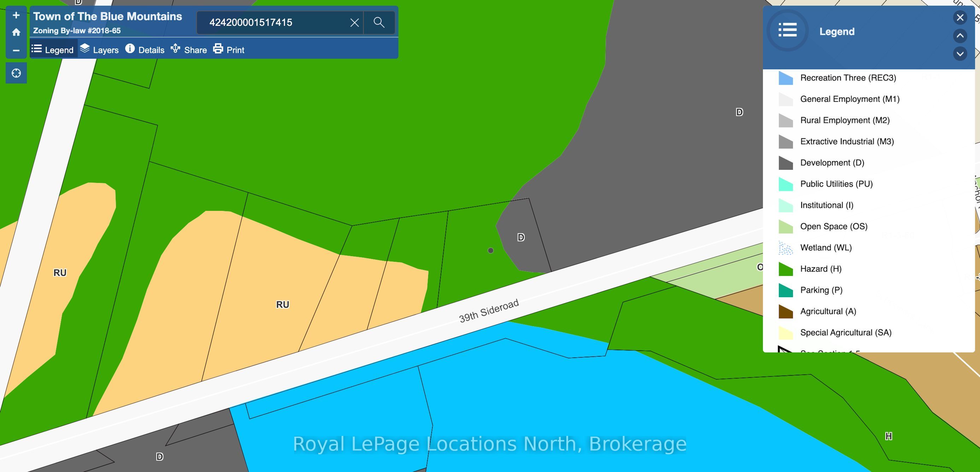The width and height of the screenshot is (980, 472).
Task: Open the Layers tab
Action: [99, 50]
